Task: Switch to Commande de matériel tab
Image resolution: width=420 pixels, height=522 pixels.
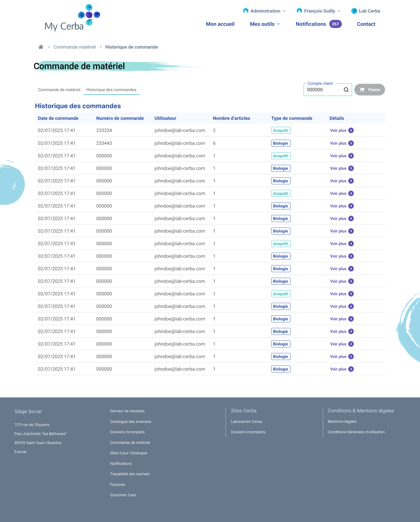Action: pyautogui.click(x=59, y=90)
